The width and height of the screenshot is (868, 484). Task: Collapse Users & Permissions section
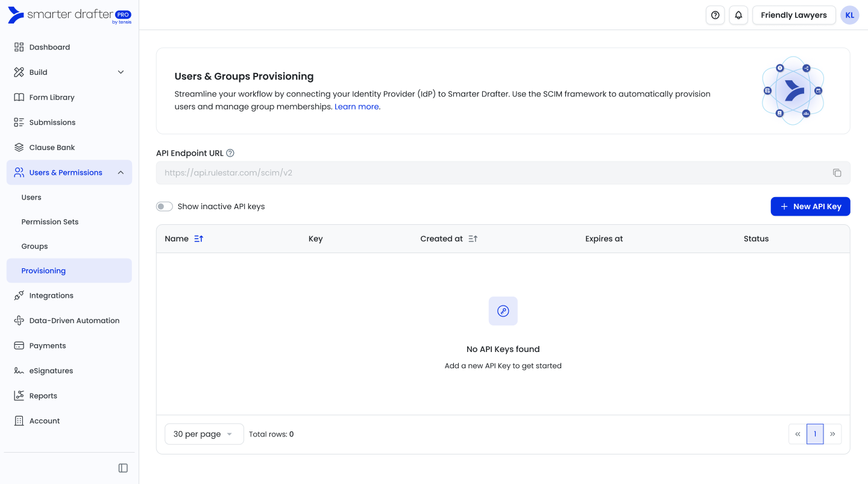coord(121,172)
